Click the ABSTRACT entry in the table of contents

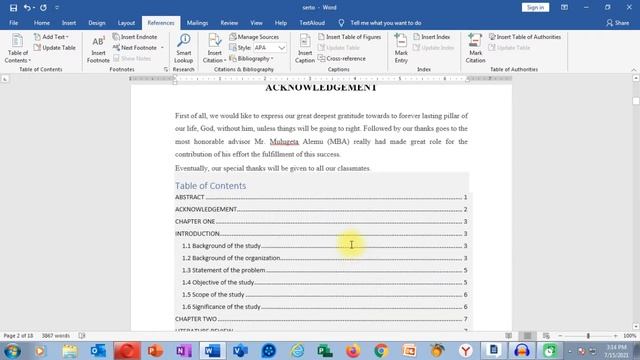[x=321, y=197]
